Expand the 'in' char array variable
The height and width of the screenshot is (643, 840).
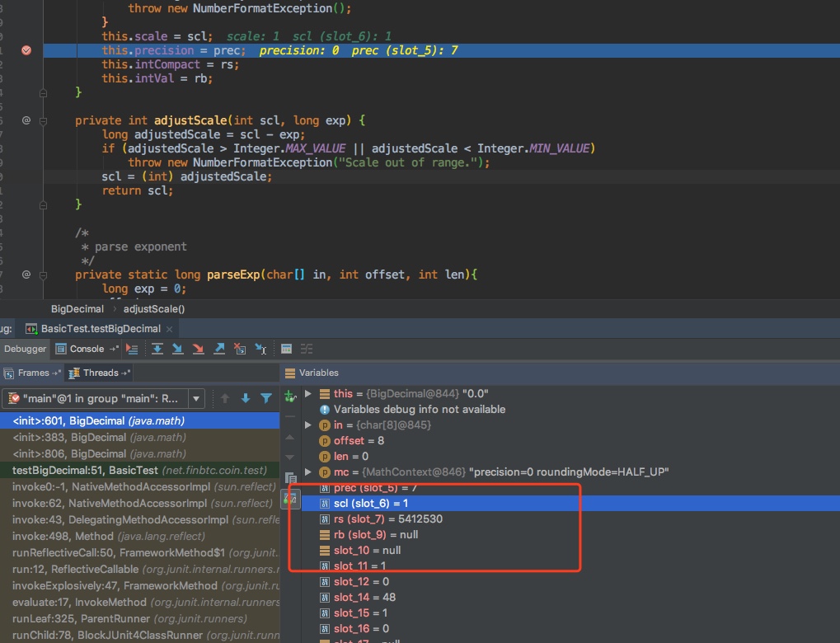coord(308,425)
